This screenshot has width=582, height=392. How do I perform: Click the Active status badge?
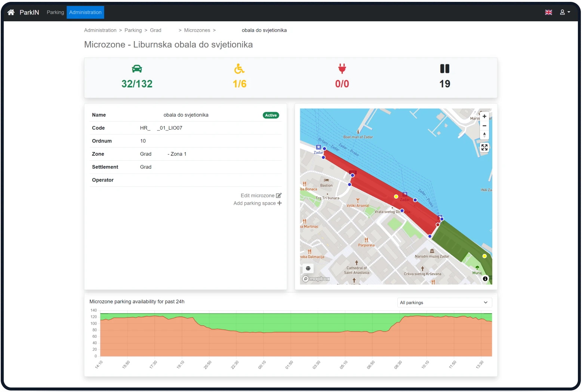tap(271, 115)
